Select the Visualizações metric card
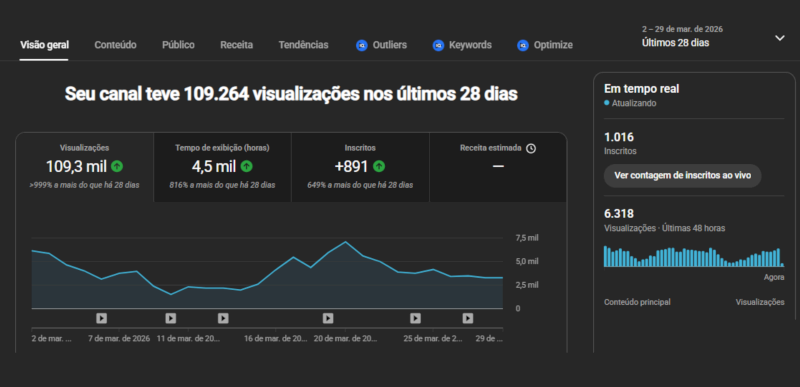The width and height of the screenshot is (800, 387). (x=85, y=167)
